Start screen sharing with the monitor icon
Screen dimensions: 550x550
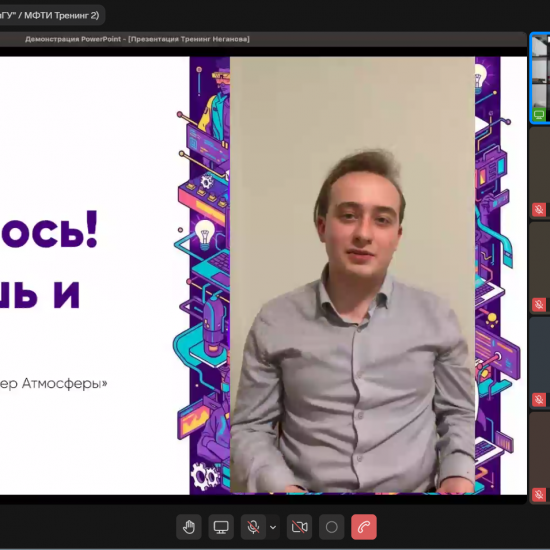click(x=221, y=526)
